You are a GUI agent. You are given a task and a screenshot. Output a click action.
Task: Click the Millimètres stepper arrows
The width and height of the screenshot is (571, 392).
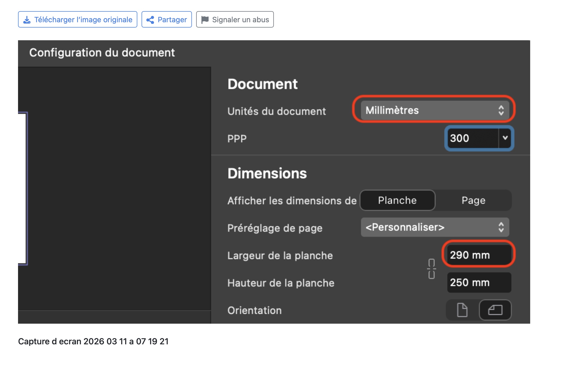pos(501,110)
